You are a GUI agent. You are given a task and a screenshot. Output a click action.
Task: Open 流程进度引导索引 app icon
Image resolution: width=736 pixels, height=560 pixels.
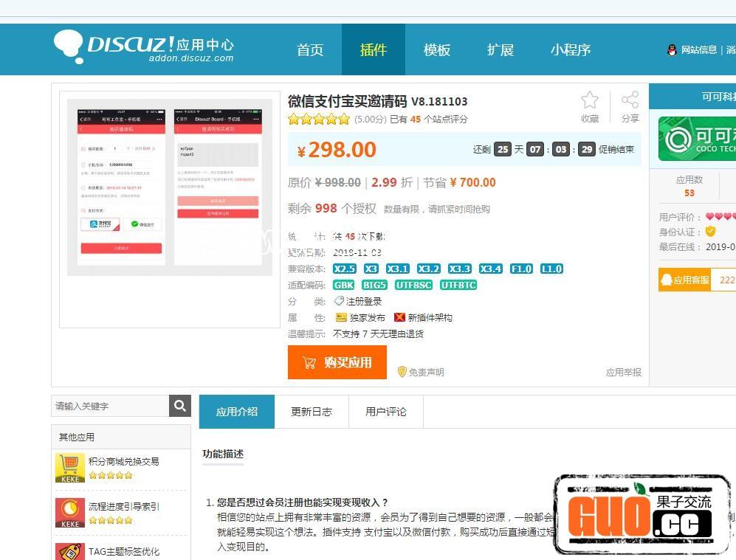[70, 513]
